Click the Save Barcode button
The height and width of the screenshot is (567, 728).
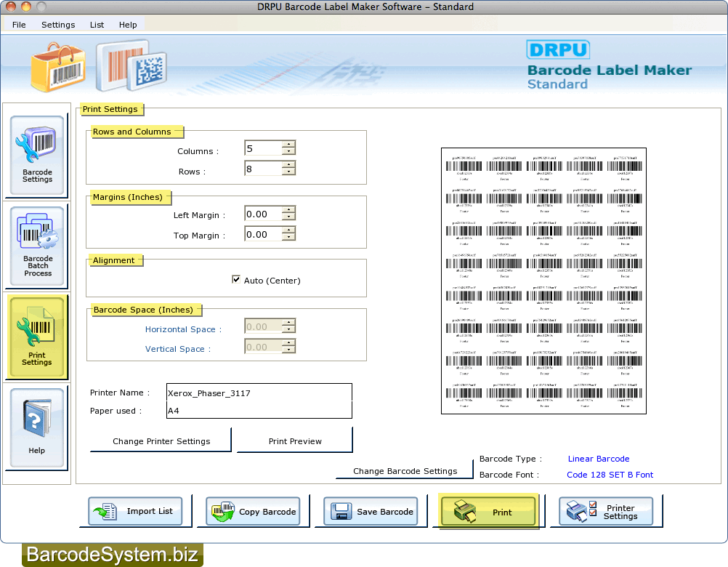coord(371,511)
